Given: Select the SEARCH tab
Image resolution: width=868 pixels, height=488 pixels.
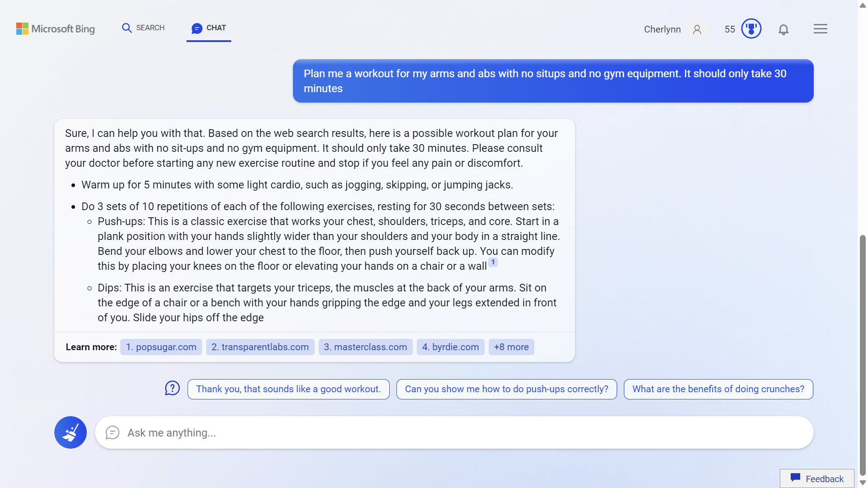Looking at the screenshot, I should point(143,28).
